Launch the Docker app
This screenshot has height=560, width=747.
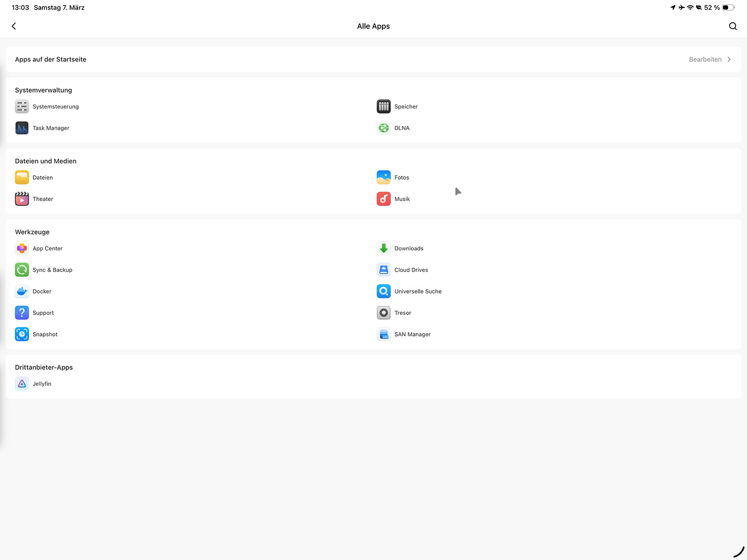22,292
